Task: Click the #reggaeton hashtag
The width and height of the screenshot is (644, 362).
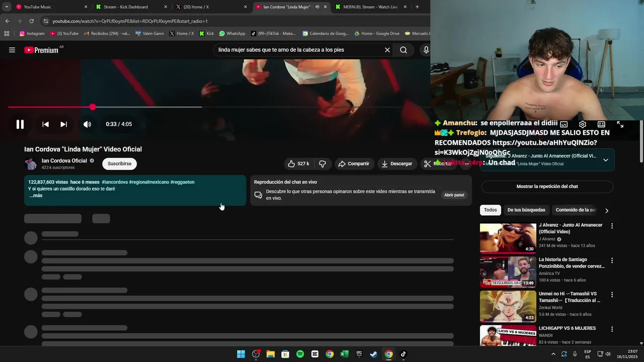Action: [182, 182]
